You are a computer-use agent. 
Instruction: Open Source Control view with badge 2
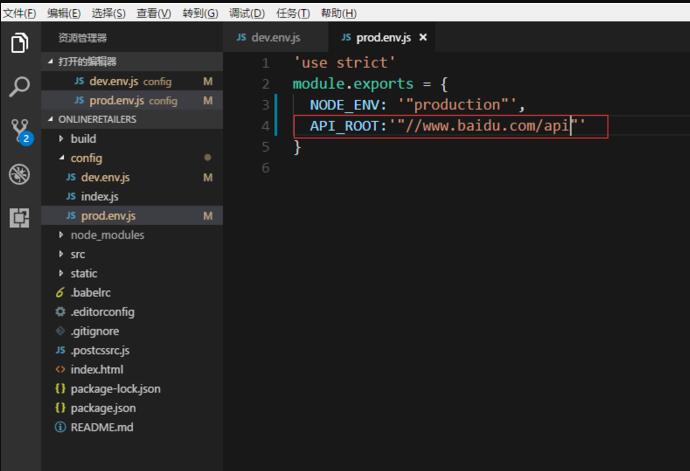coord(20,130)
